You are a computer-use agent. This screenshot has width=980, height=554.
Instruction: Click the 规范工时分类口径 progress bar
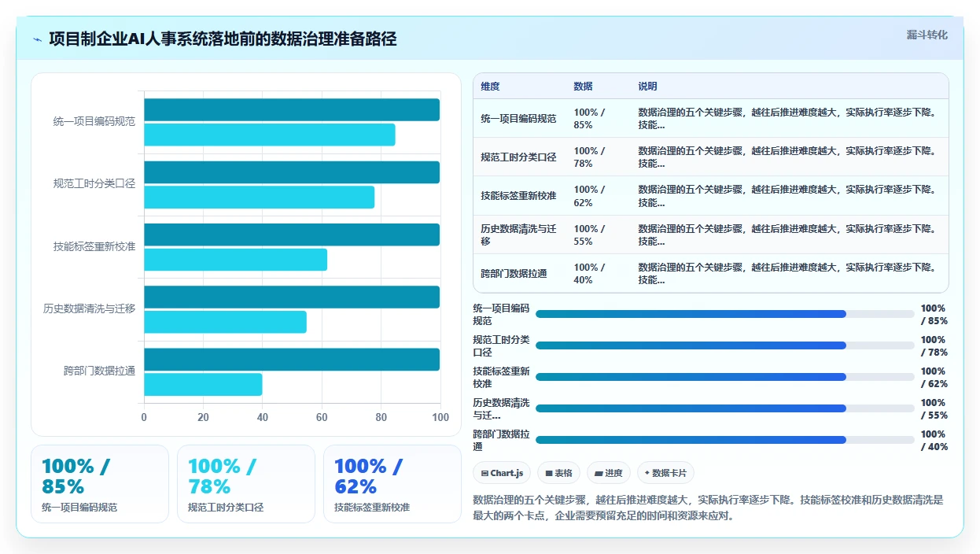click(724, 345)
